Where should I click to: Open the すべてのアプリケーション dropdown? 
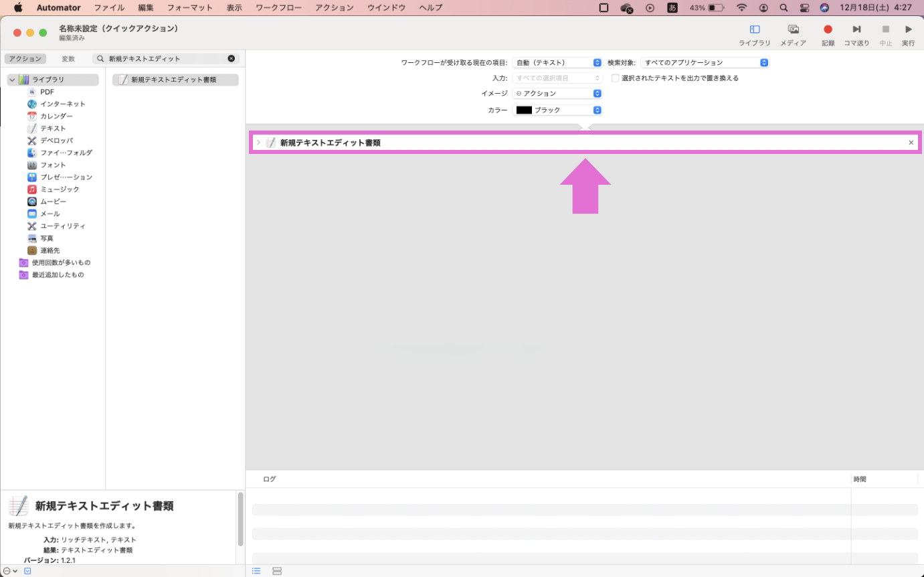705,62
